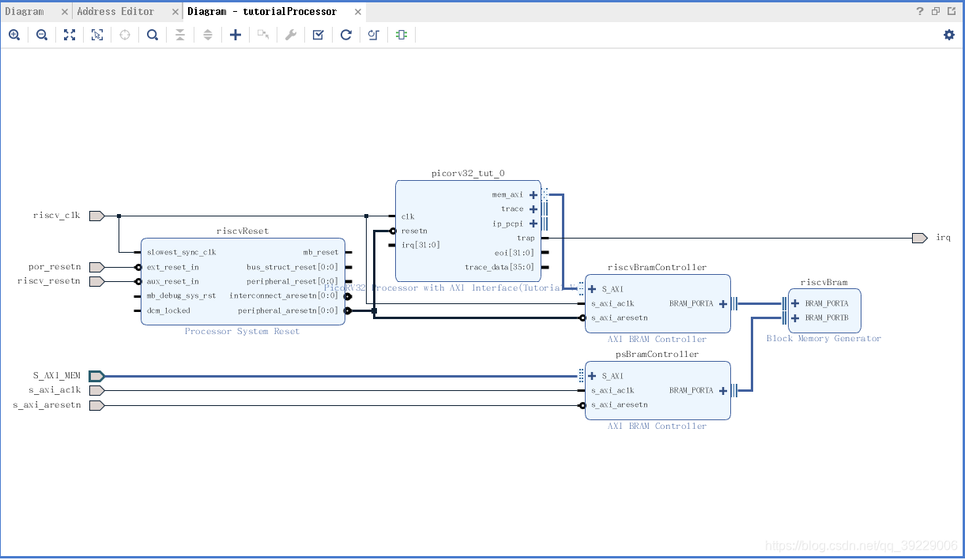Click the Block Memory Generator label
This screenshot has width=965, height=560.
[x=824, y=339]
